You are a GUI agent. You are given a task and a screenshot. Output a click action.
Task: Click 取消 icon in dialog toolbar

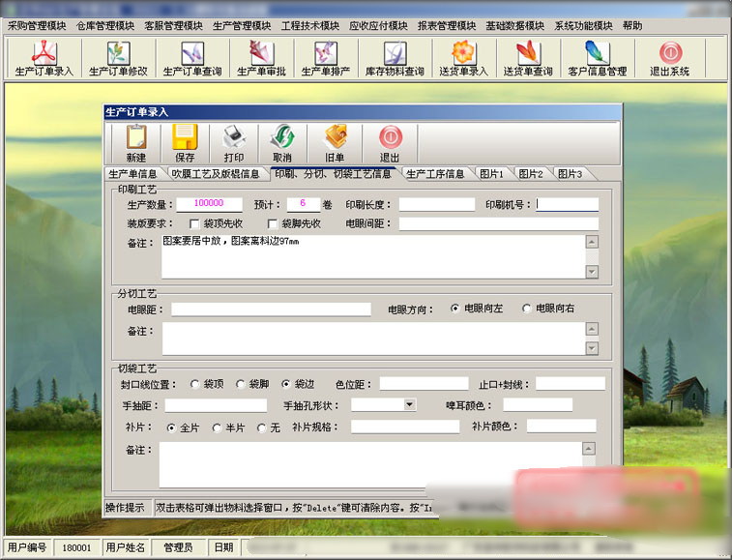tap(282, 143)
